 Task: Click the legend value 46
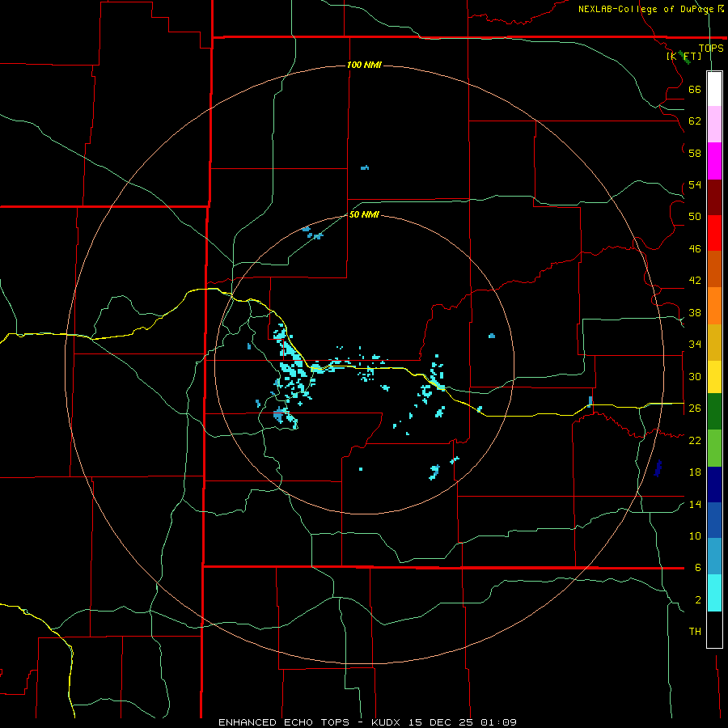(x=695, y=249)
